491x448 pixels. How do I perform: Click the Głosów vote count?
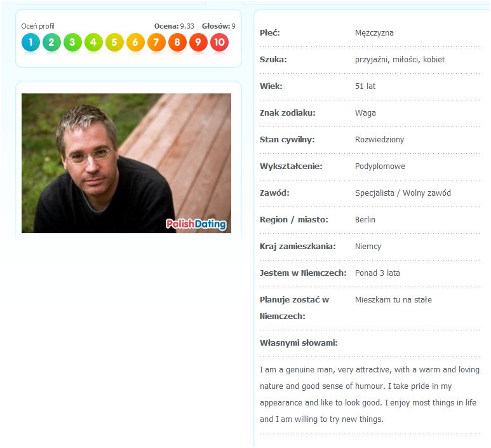pos(219,26)
